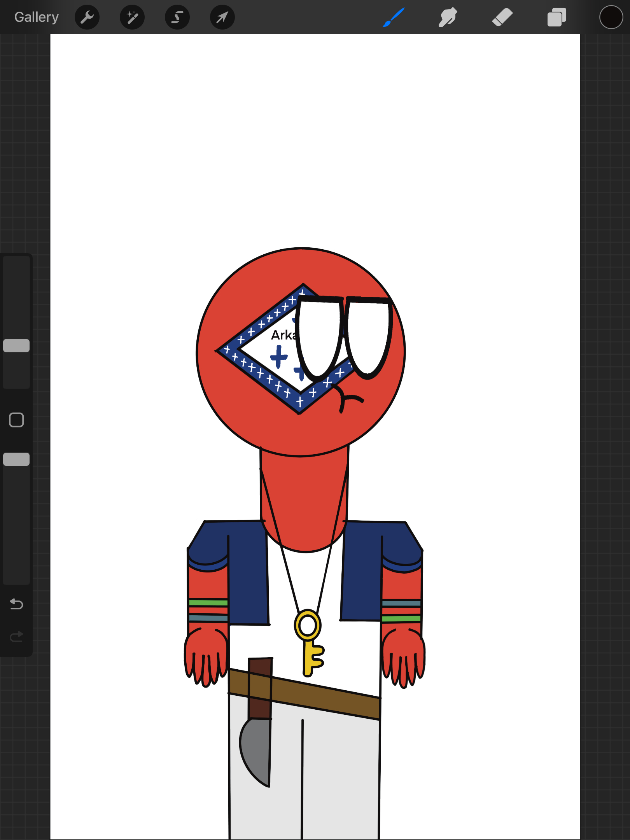
Task: Redo the last undone stroke
Action: (16, 637)
